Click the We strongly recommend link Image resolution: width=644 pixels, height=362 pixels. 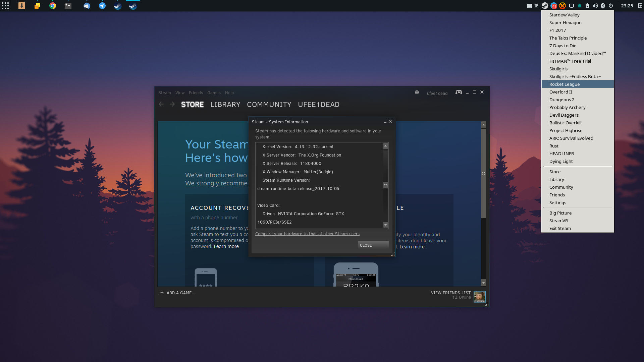pyautogui.click(x=217, y=183)
